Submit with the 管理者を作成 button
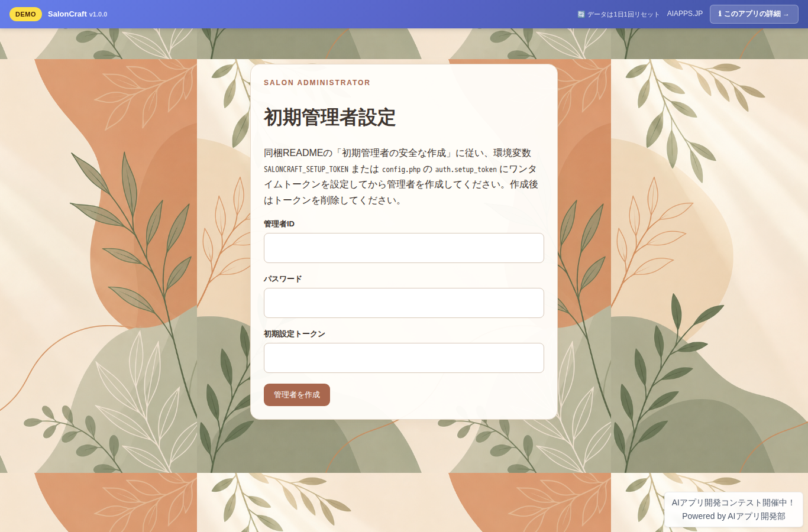The height and width of the screenshot is (532, 808). click(297, 395)
